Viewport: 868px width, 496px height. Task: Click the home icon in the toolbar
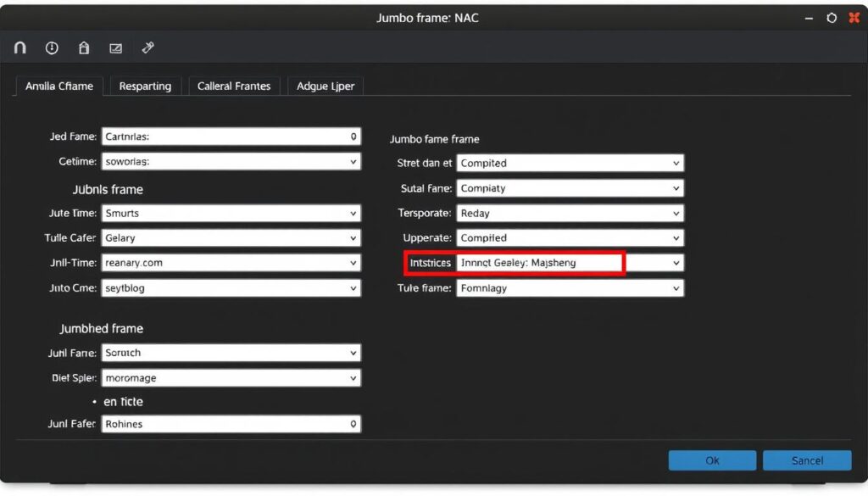83,47
